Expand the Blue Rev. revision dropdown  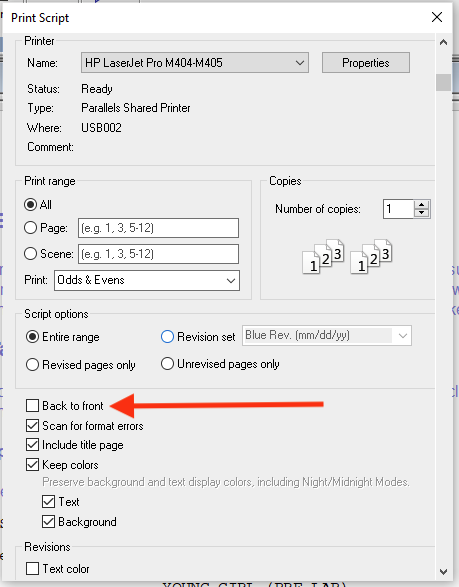[327, 335]
